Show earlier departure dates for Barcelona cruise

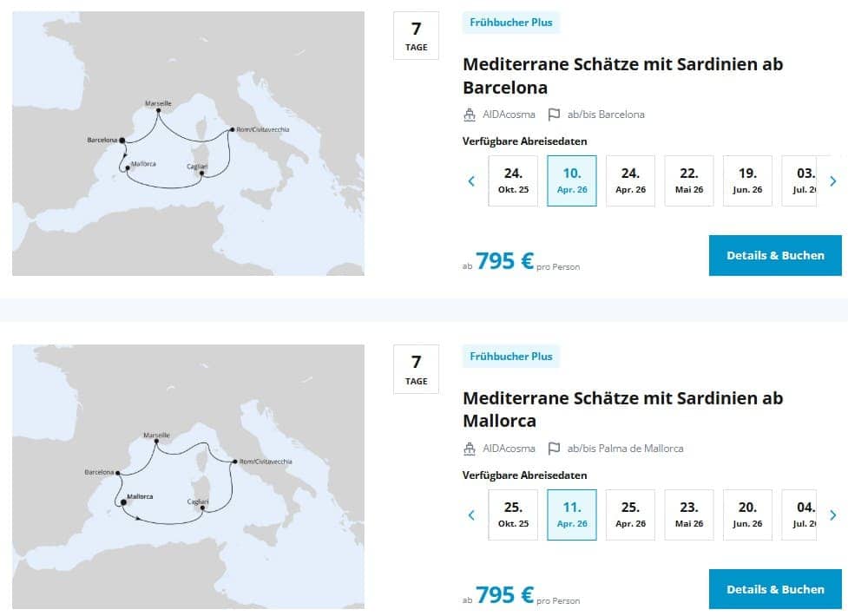coord(471,181)
